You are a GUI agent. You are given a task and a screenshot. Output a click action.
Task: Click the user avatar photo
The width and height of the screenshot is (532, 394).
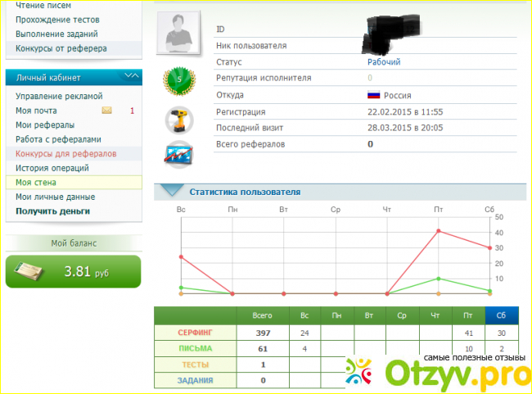click(x=182, y=34)
